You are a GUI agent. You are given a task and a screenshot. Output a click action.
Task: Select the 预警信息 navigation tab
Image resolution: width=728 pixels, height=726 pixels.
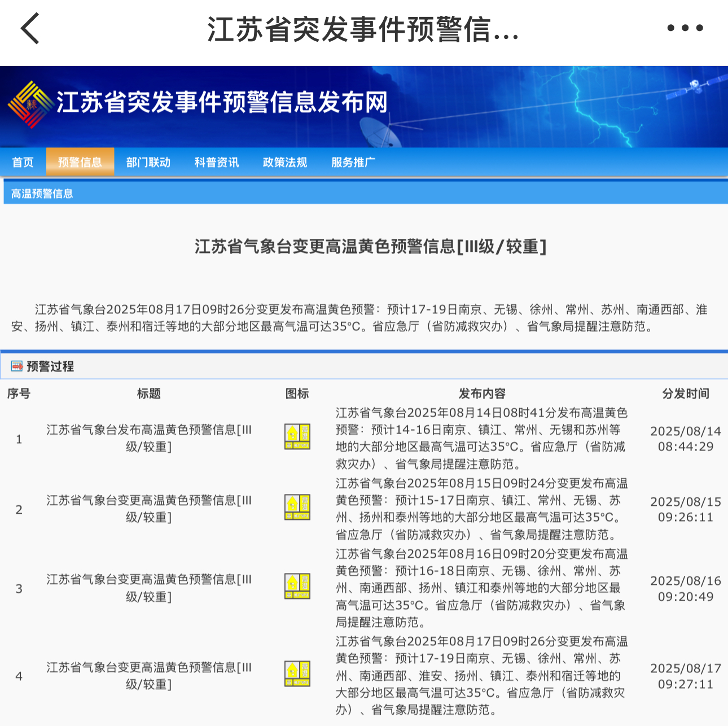click(80, 163)
